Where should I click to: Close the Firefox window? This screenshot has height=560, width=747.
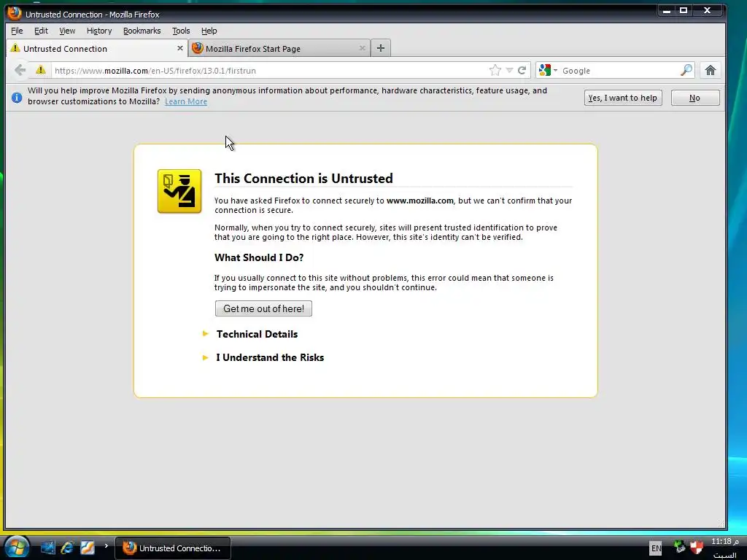[708, 10]
